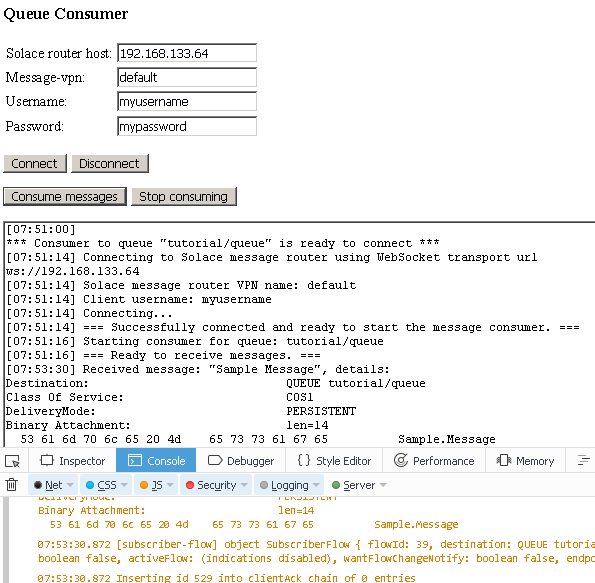Focus the Password input field
The width and height of the screenshot is (595, 583).
pyautogui.click(x=187, y=126)
